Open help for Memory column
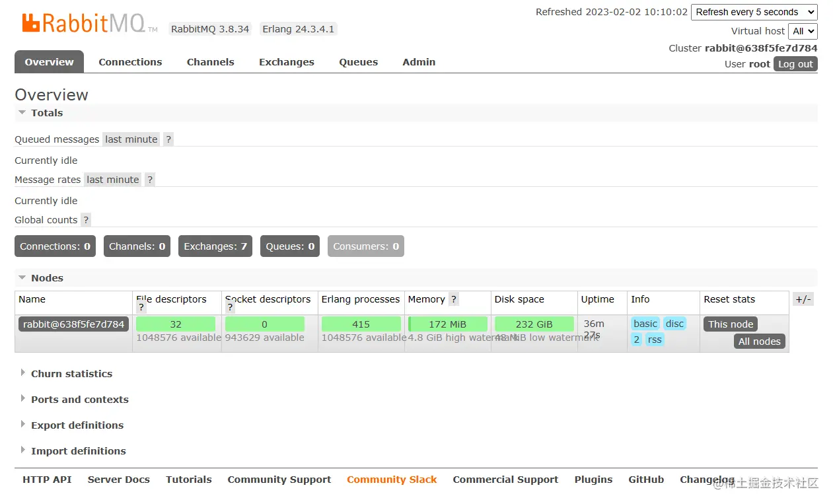 [454, 299]
